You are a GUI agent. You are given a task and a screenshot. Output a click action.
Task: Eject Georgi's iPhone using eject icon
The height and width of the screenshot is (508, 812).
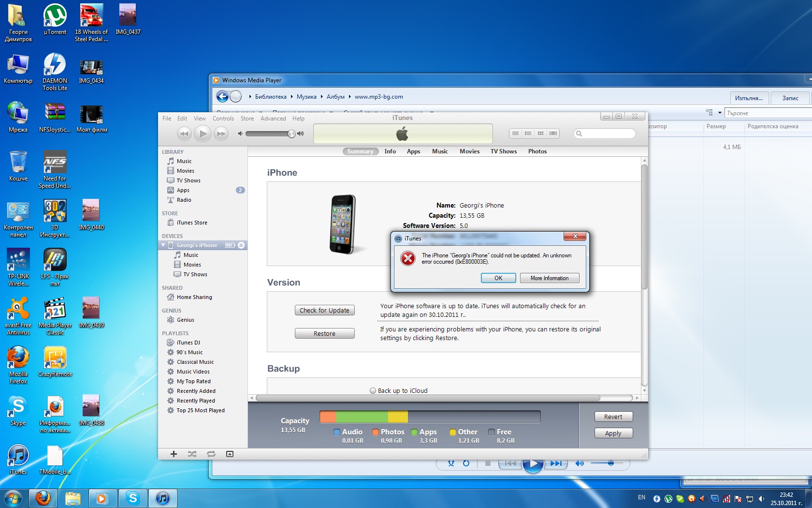241,245
